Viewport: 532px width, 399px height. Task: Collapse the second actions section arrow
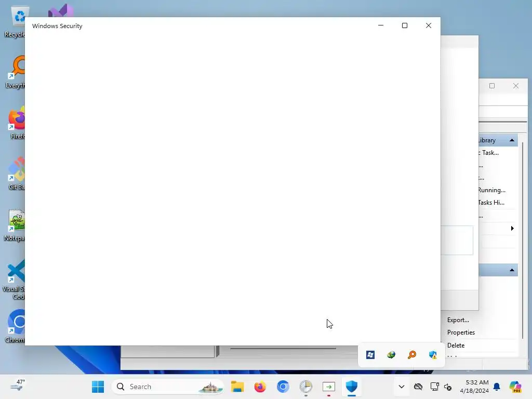tap(512, 270)
